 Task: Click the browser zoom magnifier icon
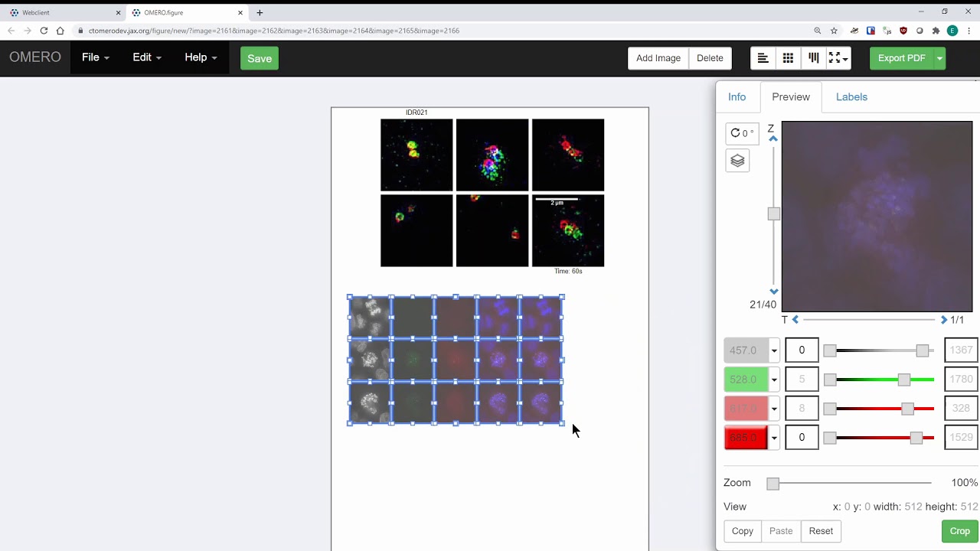pos(818,31)
